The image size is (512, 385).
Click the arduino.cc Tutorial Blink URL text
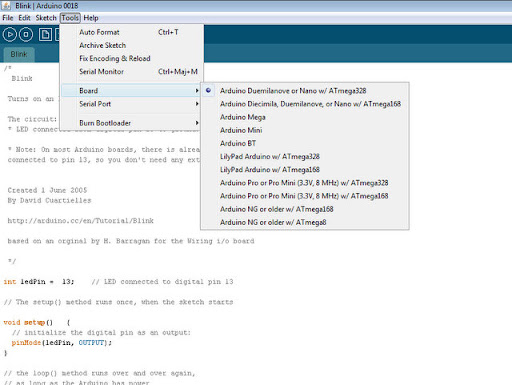tap(80, 221)
